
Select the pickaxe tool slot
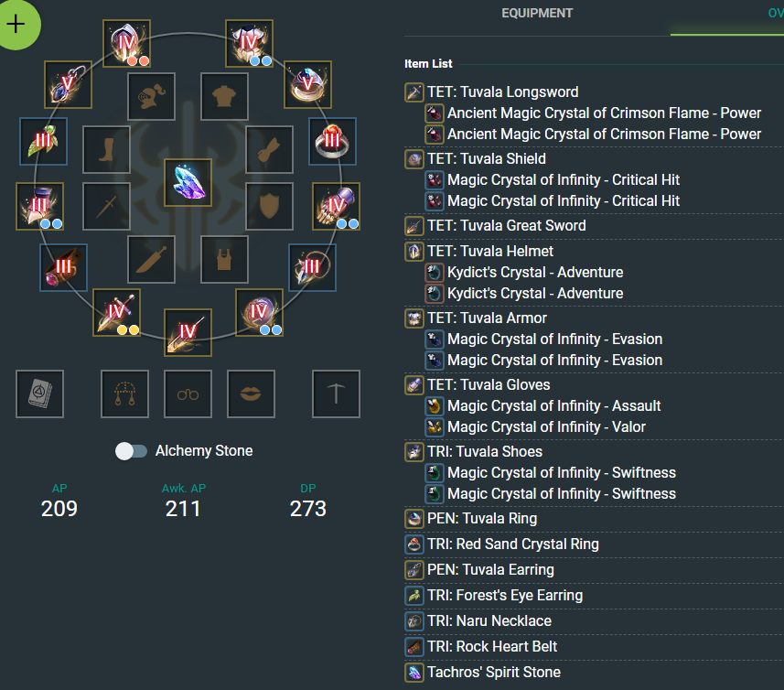coord(336,394)
